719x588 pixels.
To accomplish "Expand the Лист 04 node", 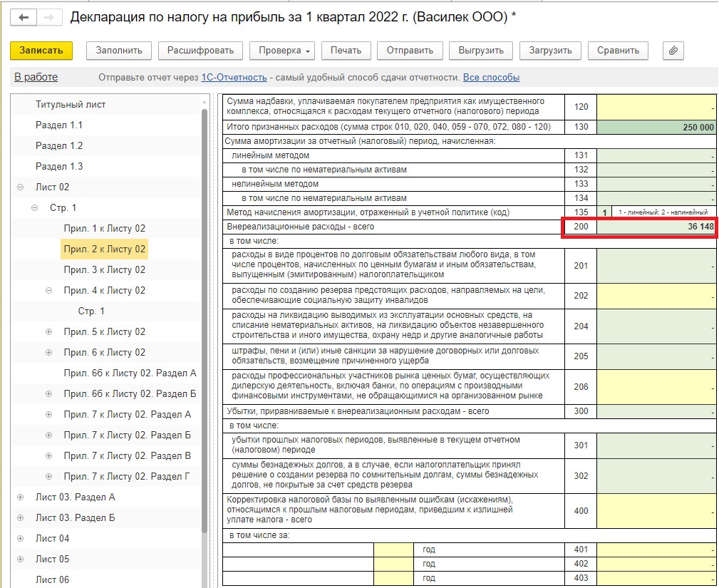I will [20, 538].
